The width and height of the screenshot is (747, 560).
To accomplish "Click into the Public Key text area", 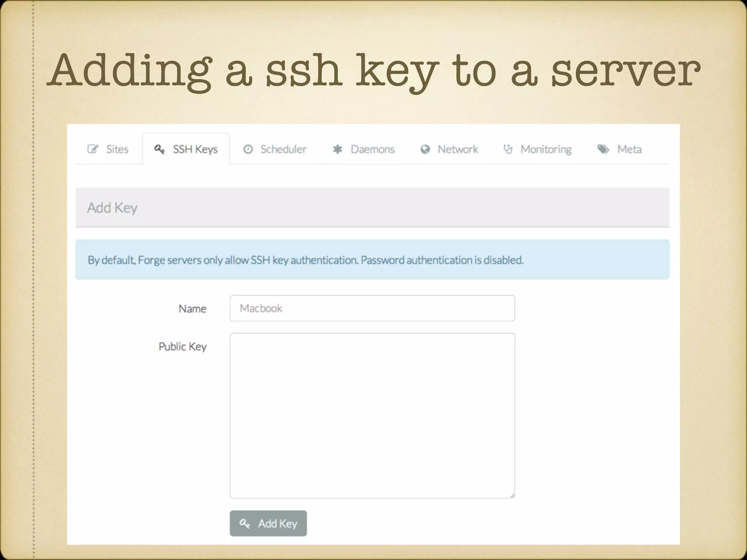I will 372,416.
